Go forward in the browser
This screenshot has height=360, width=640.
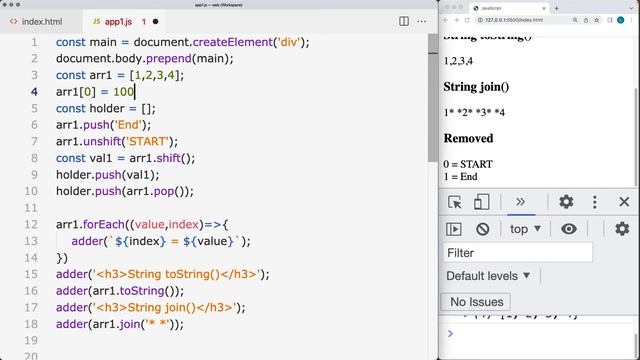tap(456, 20)
